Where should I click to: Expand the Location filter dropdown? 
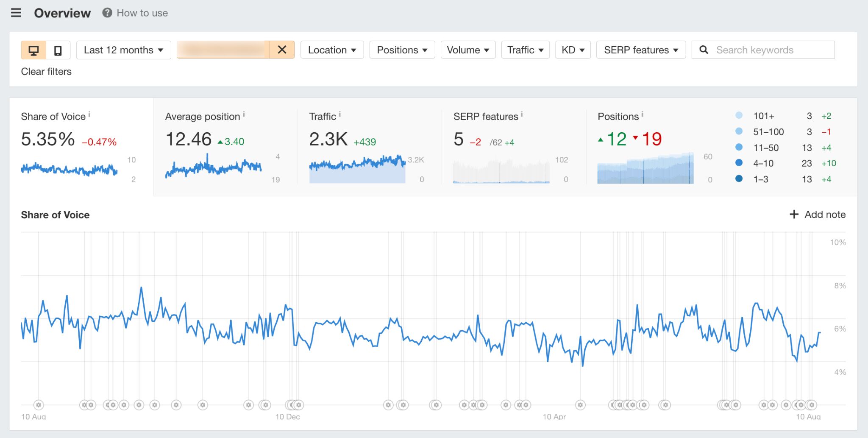point(332,50)
